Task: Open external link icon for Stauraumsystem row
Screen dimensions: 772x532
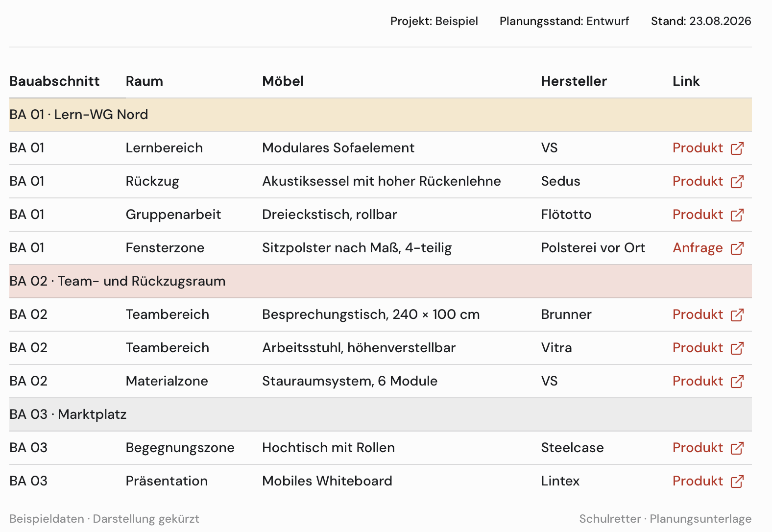Action: coord(737,382)
